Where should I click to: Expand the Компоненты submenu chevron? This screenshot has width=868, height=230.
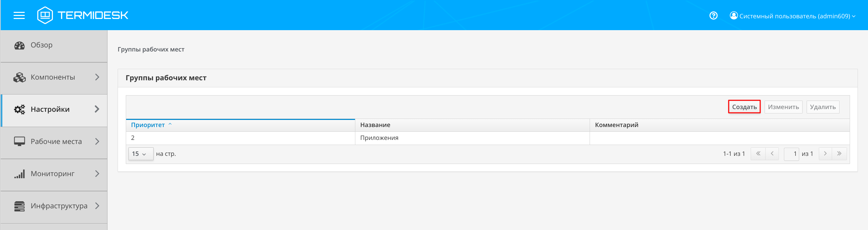point(97,77)
